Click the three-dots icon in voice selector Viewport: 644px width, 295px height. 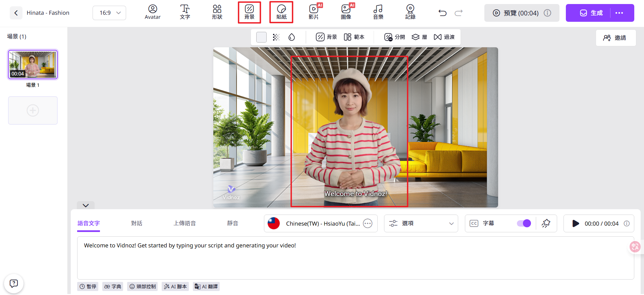(368, 223)
